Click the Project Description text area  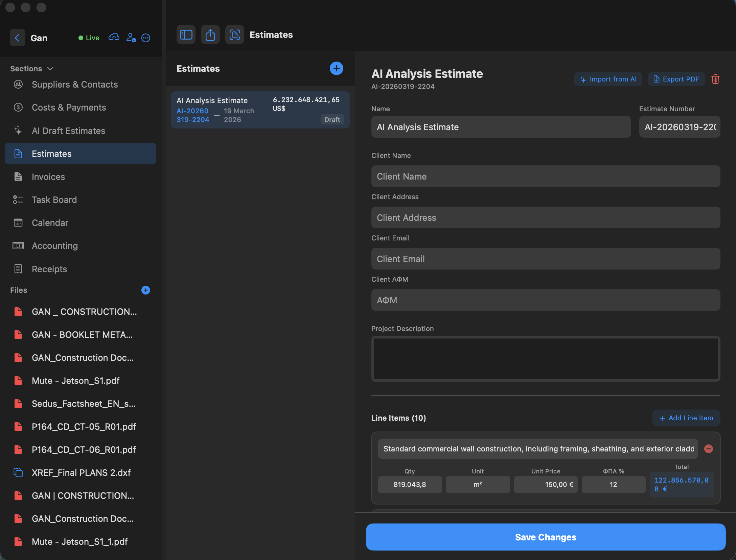coord(546,359)
